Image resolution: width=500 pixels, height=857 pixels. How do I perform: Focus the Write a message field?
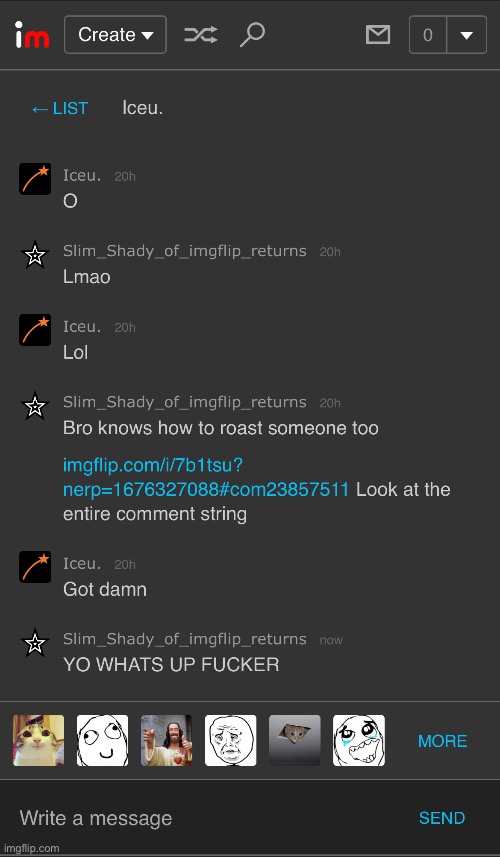click(208, 818)
